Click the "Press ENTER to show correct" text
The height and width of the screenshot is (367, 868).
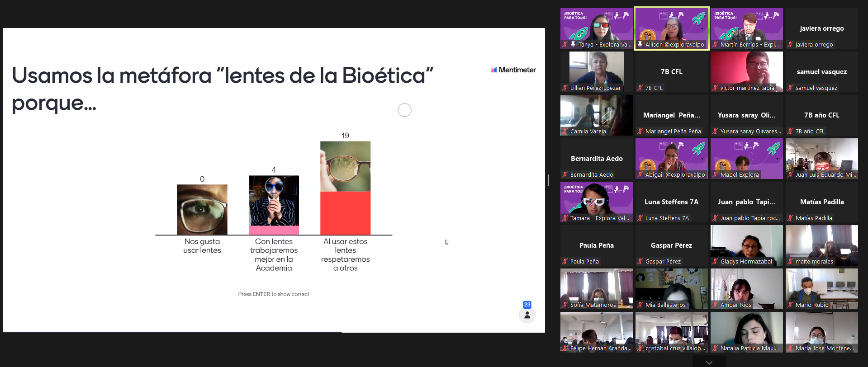click(x=274, y=294)
